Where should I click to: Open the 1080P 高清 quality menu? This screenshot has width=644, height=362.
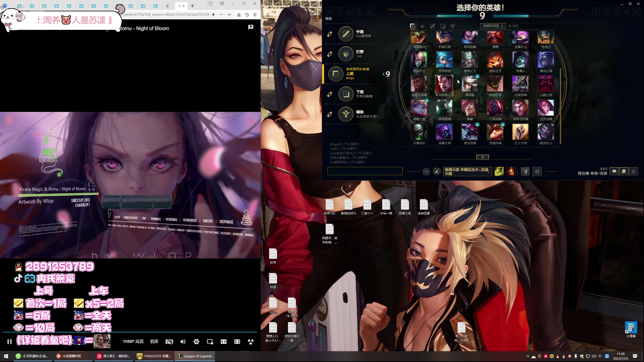pyautogui.click(x=133, y=342)
